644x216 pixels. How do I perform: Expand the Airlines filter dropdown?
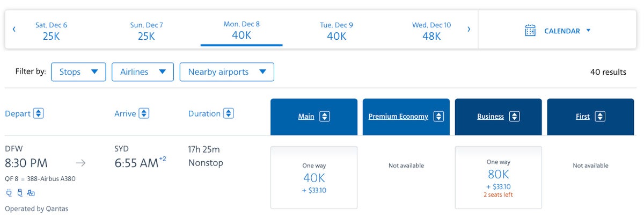[x=142, y=72]
